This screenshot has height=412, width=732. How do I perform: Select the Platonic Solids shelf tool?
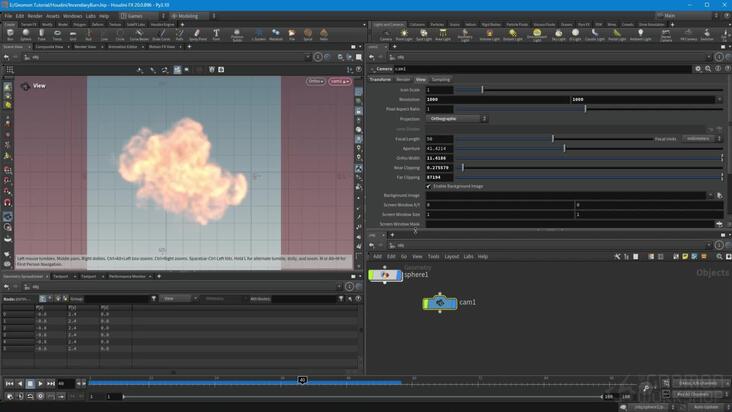click(237, 35)
